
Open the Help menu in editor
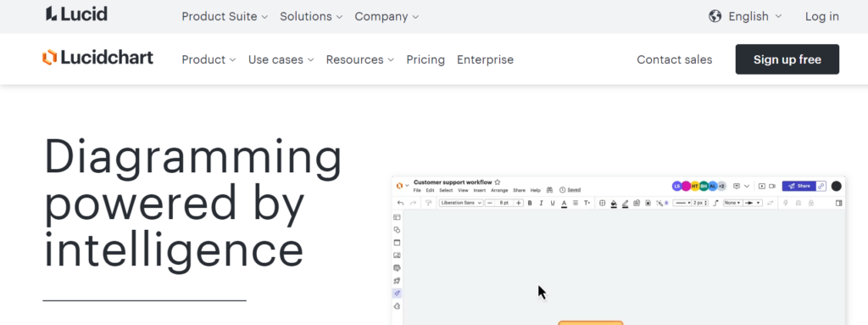(x=536, y=190)
